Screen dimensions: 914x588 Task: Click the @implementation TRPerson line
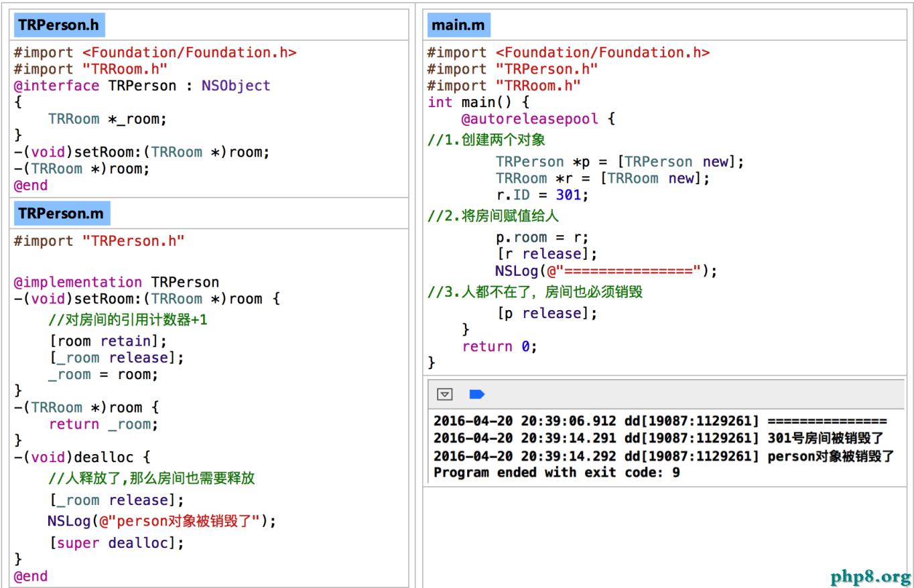point(117,282)
